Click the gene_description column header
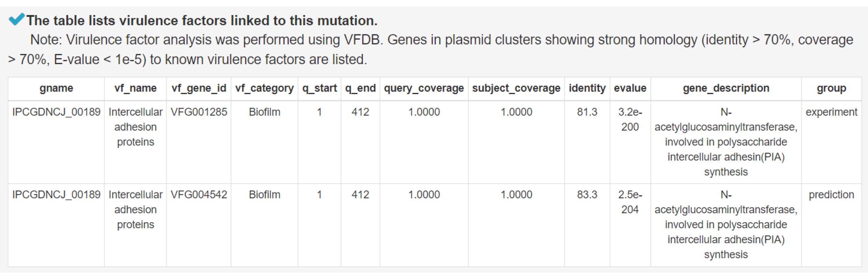Viewport: 868px width, 279px height. pyautogui.click(x=726, y=88)
